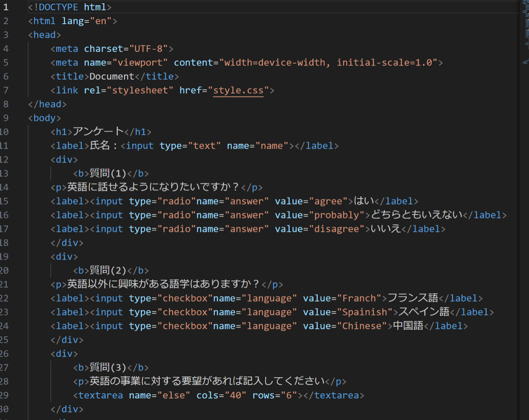The width and height of the screenshot is (529, 420).
Task: Click the "else" name value in textarea
Action: point(174,395)
